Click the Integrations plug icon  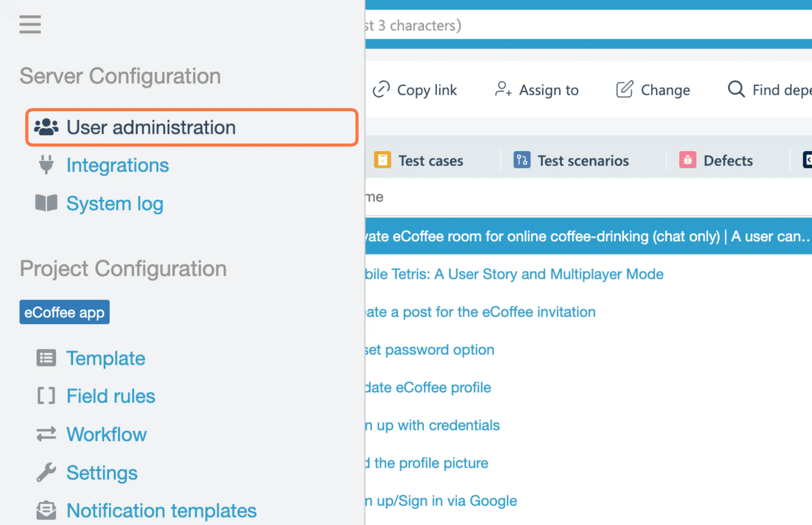point(46,164)
